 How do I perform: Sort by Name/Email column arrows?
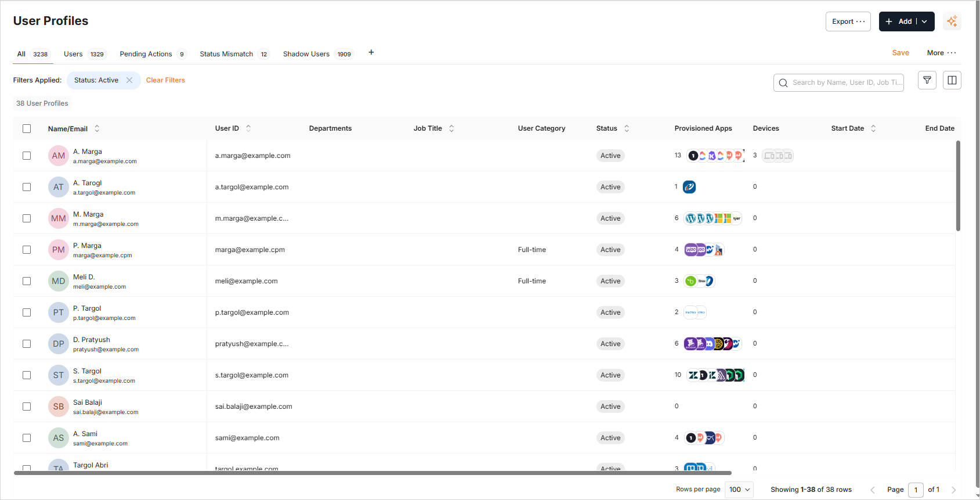[x=97, y=128]
